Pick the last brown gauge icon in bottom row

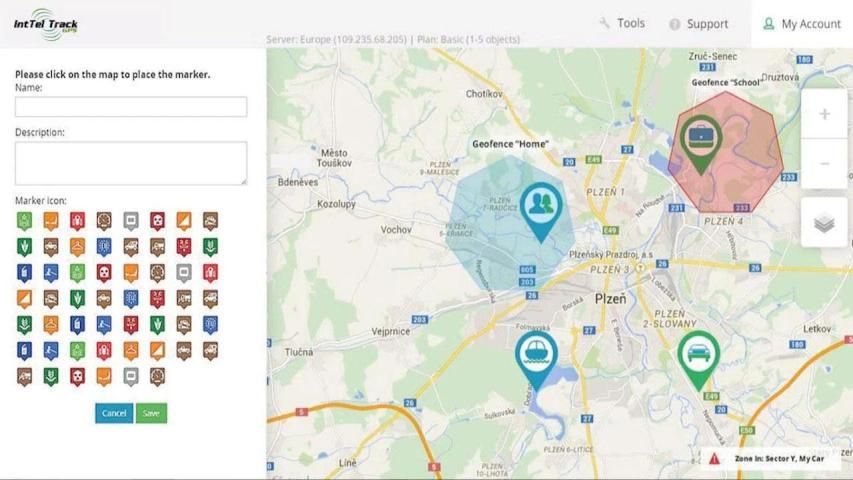point(157,377)
